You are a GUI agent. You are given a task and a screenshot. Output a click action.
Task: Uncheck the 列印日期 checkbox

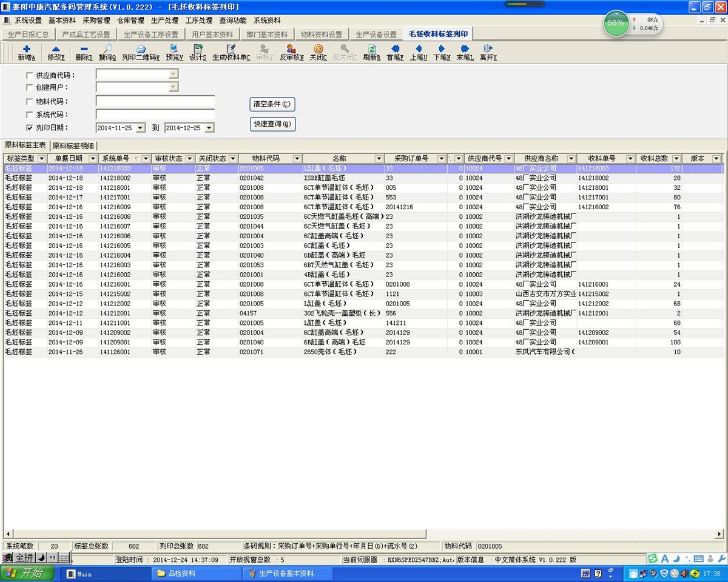(x=30, y=128)
